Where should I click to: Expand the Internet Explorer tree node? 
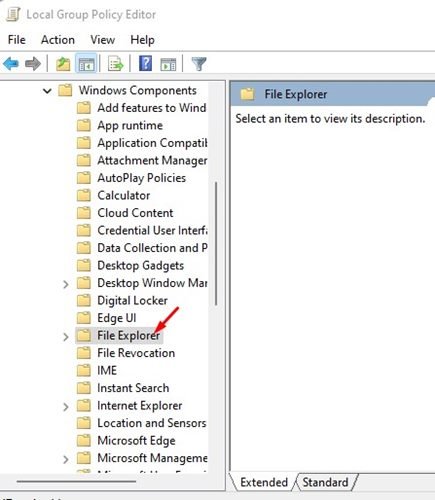(x=66, y=407)
